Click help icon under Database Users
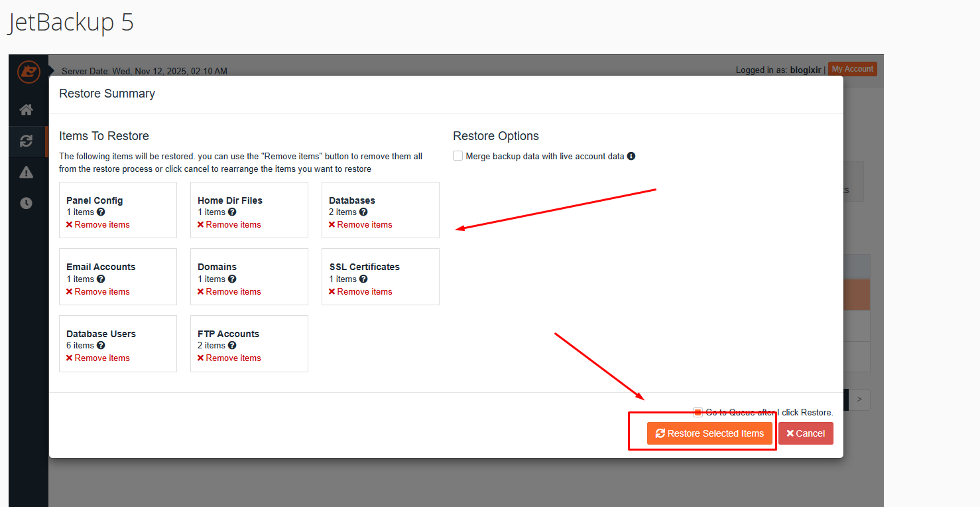Screen dimensions: 980x507 [x=101, y=346]
